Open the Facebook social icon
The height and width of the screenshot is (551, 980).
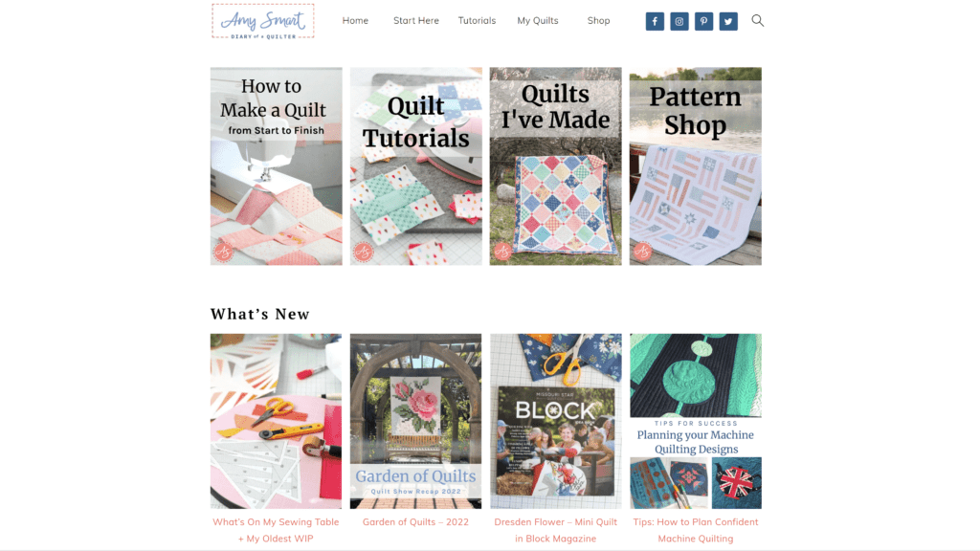pos(655,21)
